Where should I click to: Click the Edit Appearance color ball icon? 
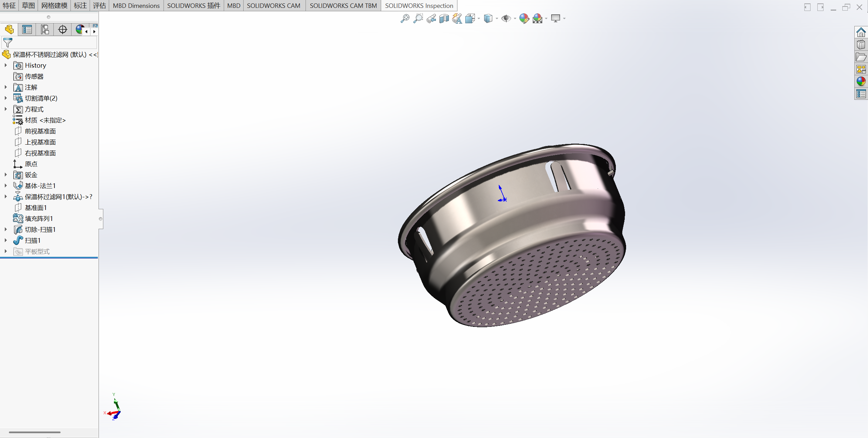pyautogui.click(x=524, y=18)
